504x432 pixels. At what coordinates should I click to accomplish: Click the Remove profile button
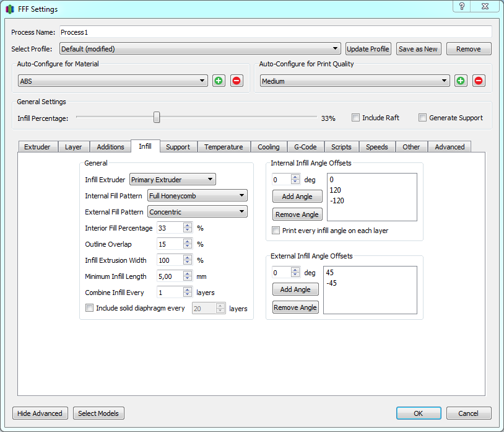click(469, 49)
